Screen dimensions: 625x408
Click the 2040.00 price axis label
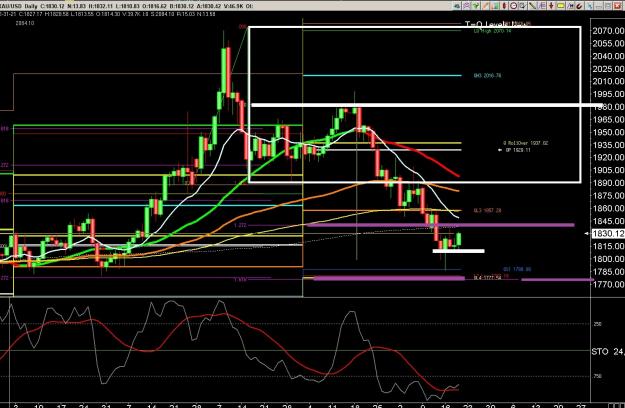tap(609, 56)
